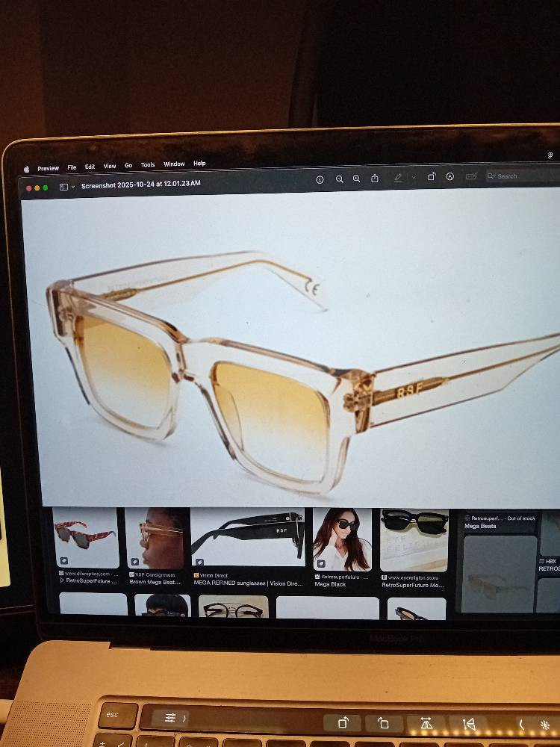Focus the Search field in toolbar
This screenshot has width=560, height=747.
pyautogui.click(x=523, y=176)
